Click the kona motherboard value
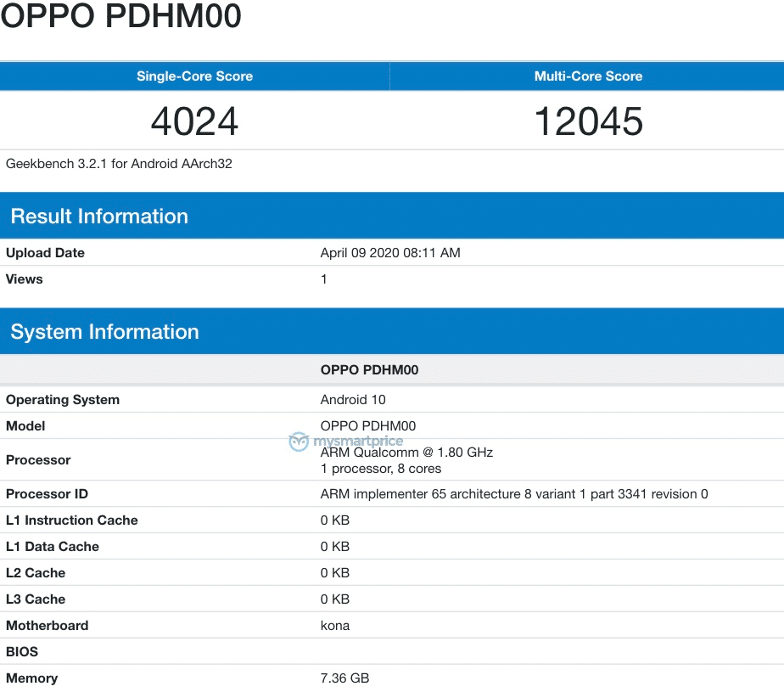Viewport: 784px width, 692px height. coord(333,626)
